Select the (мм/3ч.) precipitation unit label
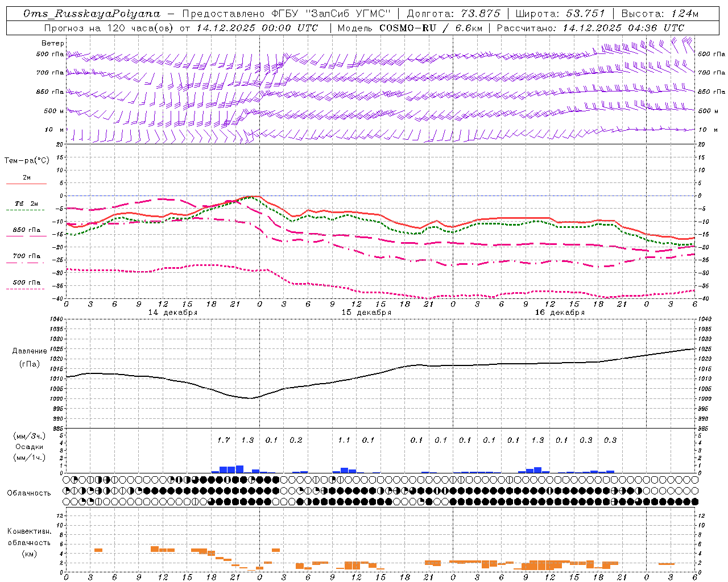The image size is (728, 582). (x=29, y=436)
